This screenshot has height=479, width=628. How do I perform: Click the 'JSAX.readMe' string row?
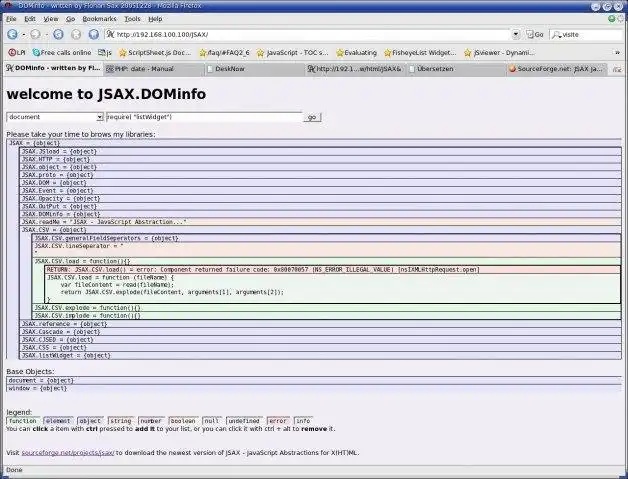pos(320,222)
